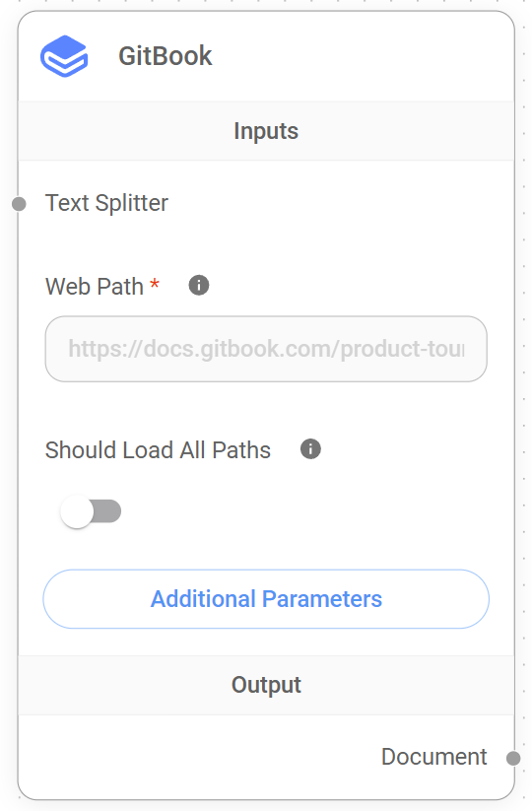Click the Inputs section header
The height and width of the screenshot is (811, 532).
(x=266, y=131)
